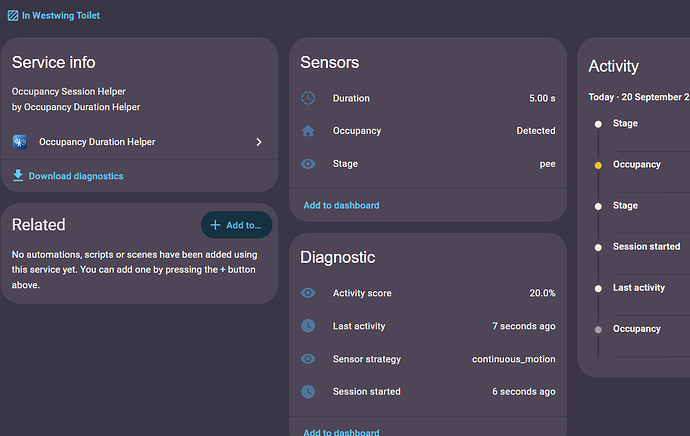The width and height of the screenshot is (690, 436).
Task: Open the Last activity diagnostic row
Action: [x=428, y=326]
